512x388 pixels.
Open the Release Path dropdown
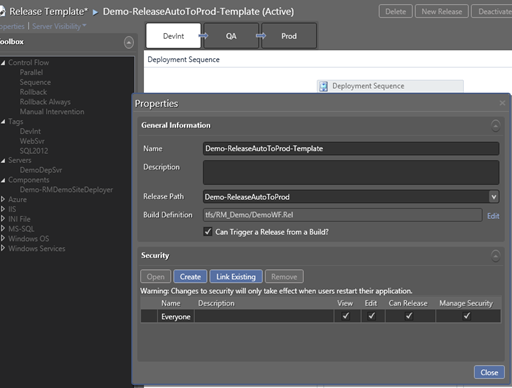coord(494,197)
